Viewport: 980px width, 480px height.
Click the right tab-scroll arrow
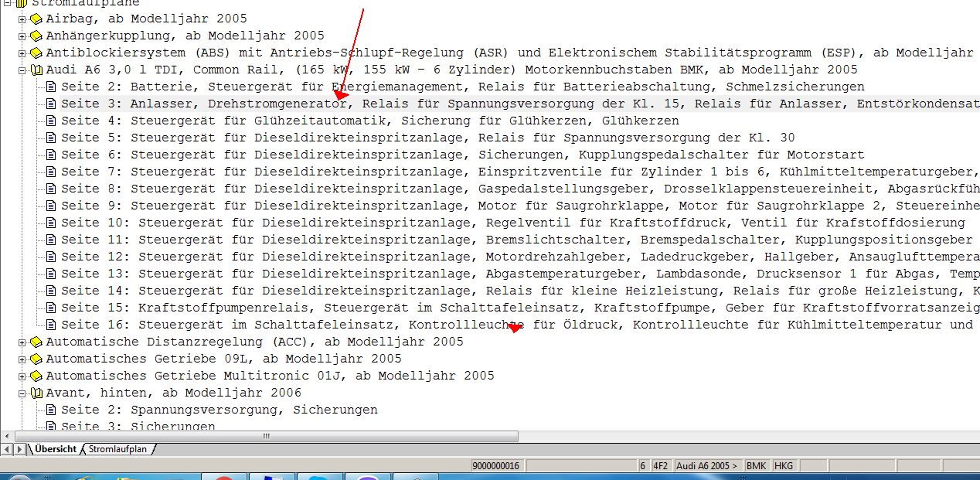19,449
